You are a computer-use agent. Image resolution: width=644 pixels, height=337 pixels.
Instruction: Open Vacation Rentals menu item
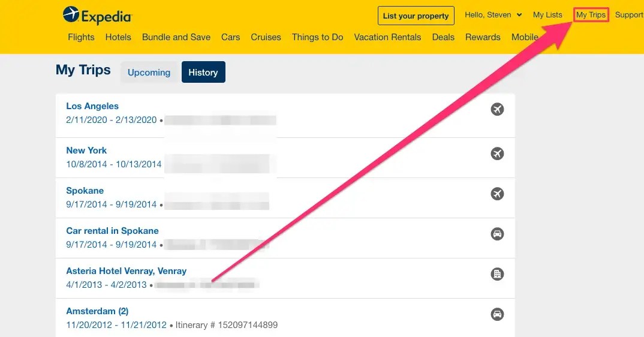click(x=387, y=37)
